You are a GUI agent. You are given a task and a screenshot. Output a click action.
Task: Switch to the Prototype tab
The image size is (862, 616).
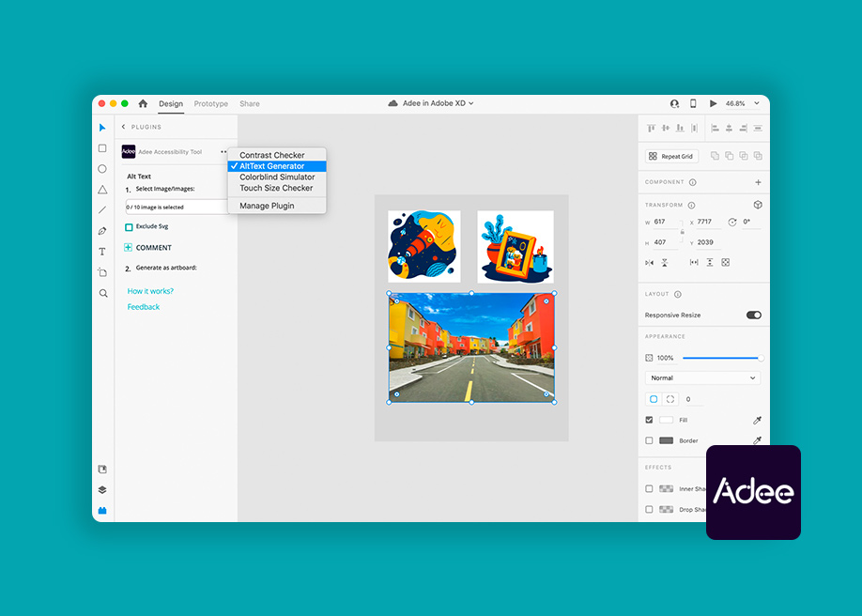[210, 103]
